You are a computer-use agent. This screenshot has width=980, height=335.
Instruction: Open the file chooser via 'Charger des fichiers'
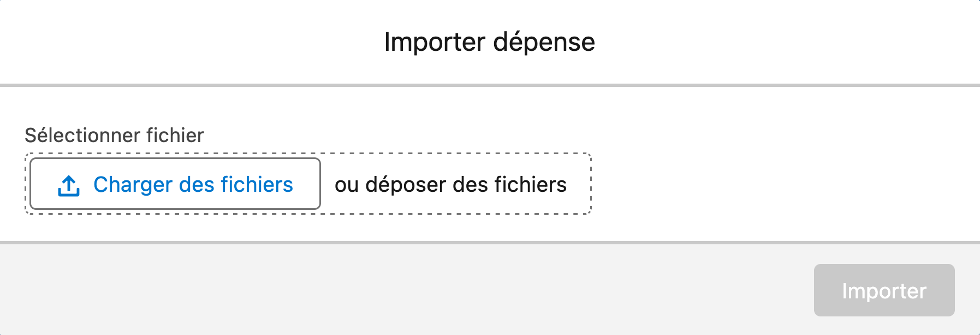[175, 185]
